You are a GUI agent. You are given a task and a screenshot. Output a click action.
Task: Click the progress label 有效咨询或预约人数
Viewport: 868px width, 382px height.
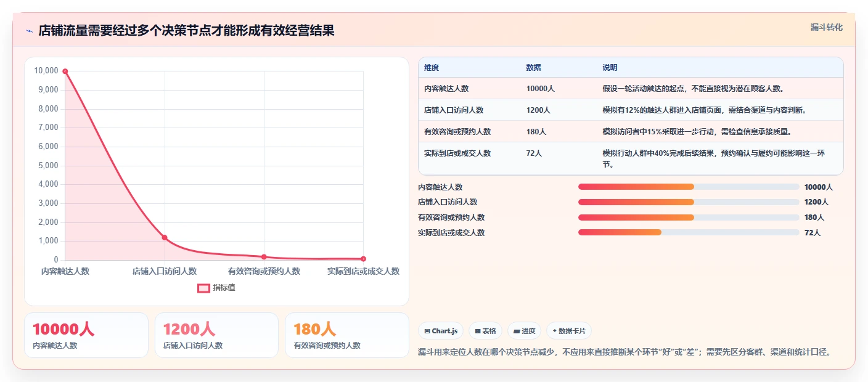click(x=451, y=217)
